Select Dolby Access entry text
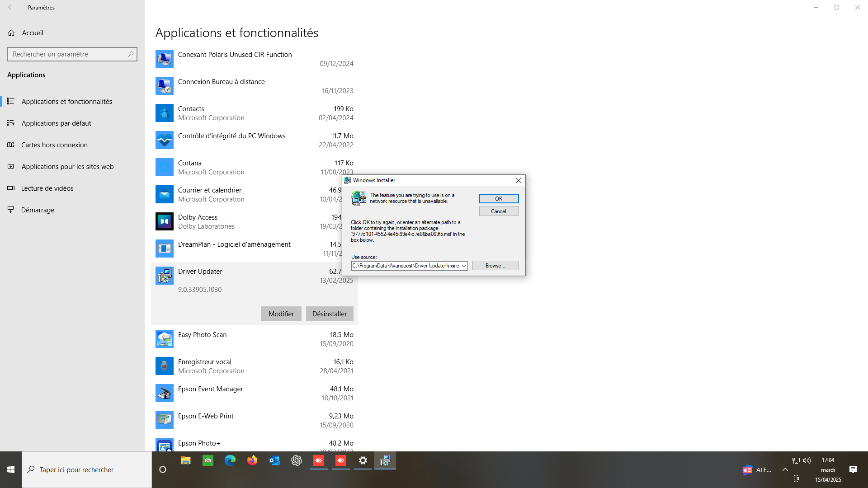The width and height of the screenshot is (868, 488). click(x=198, y=217)
